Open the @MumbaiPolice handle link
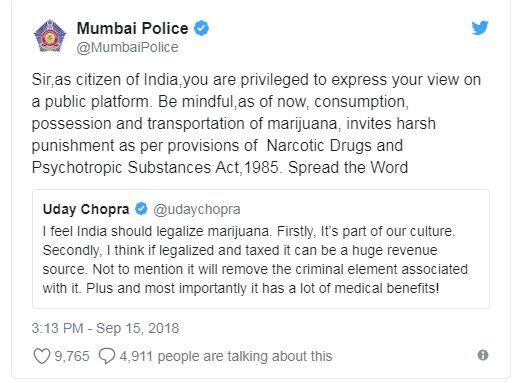Image resolution: width=518 pixels, height=383 pixels. pos(127,47)
